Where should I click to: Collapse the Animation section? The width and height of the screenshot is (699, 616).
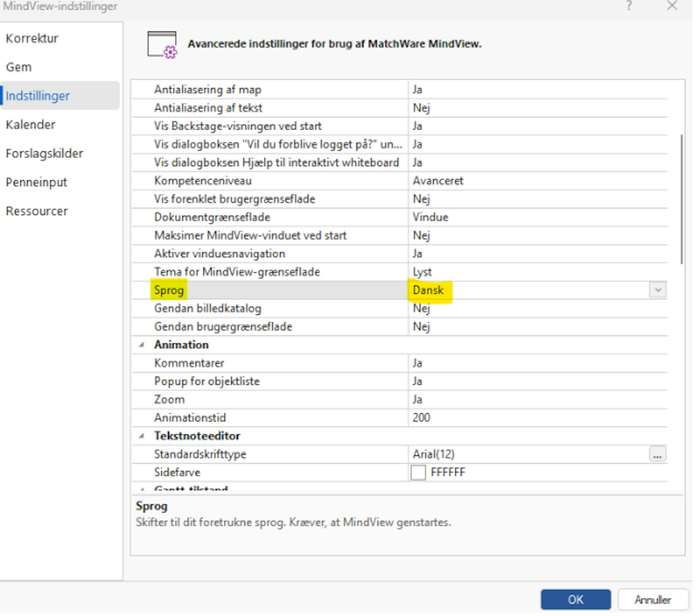pyautogui.click(x=142, y=345)
